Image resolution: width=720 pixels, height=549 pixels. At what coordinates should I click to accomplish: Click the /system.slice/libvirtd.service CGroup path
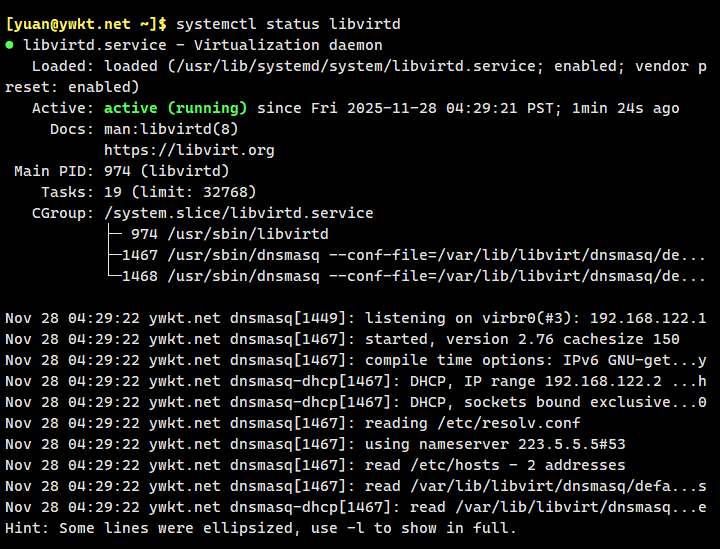[238, 213]
